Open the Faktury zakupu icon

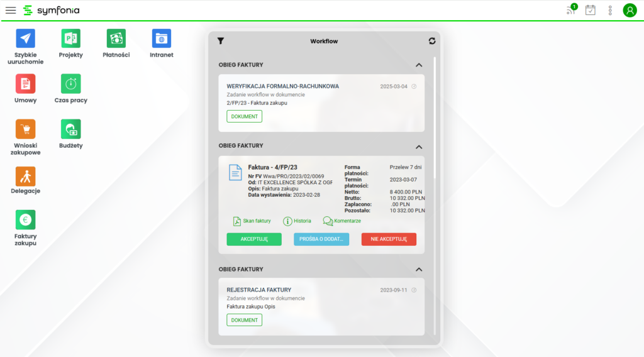click(x=26, y=219)
